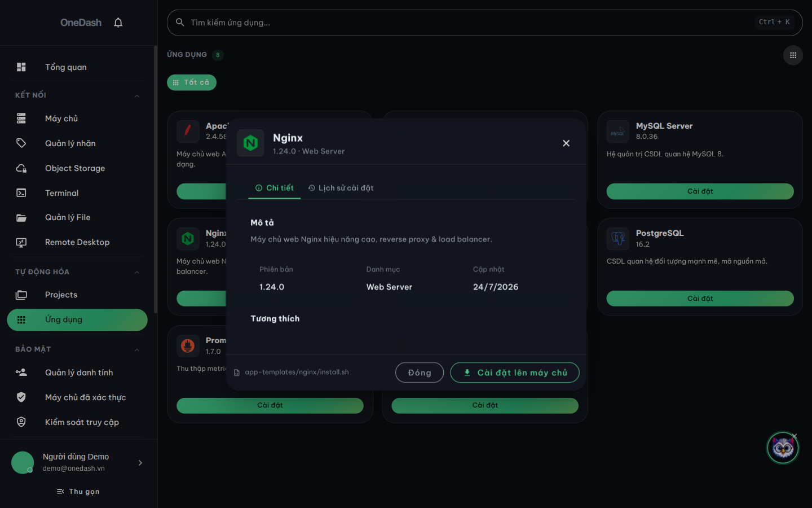The height and width of the screenshot is (508, 812).
Task: Focus the Tìm kiếm ứng dụng search field
Action: click(x=485, y=23)
